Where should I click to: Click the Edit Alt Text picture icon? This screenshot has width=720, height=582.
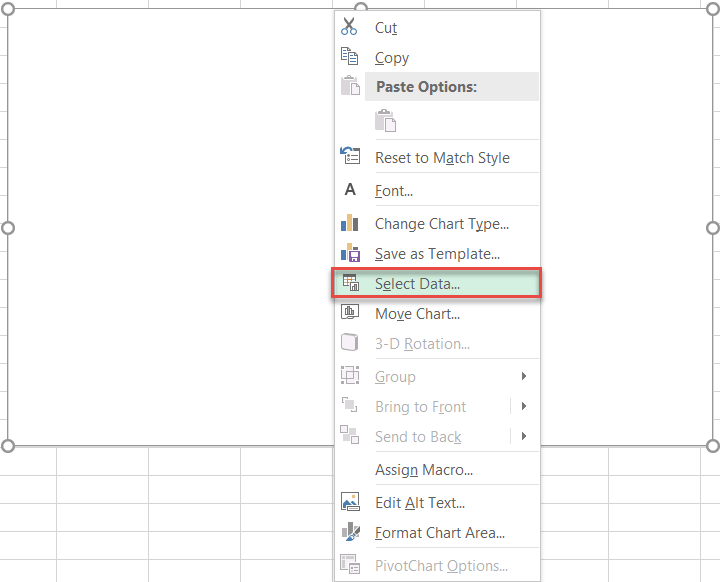click(x=350, y=502)
